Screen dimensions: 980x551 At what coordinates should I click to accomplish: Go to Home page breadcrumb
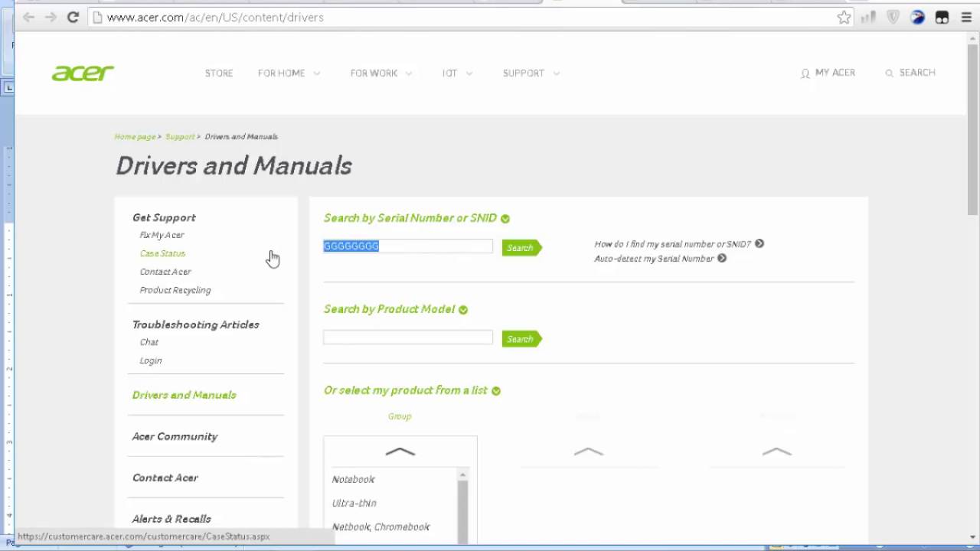pos(135,137)
